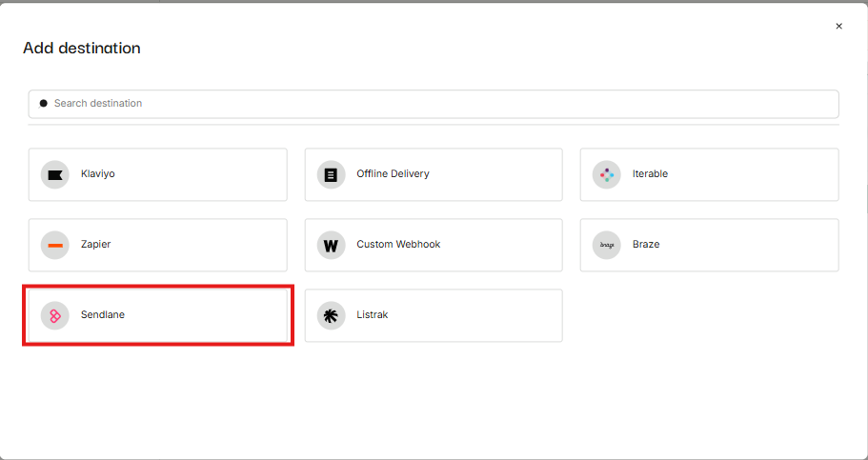Click the Braze logo icon
This screenshot has width=868, height=460.
coord(607,245)
